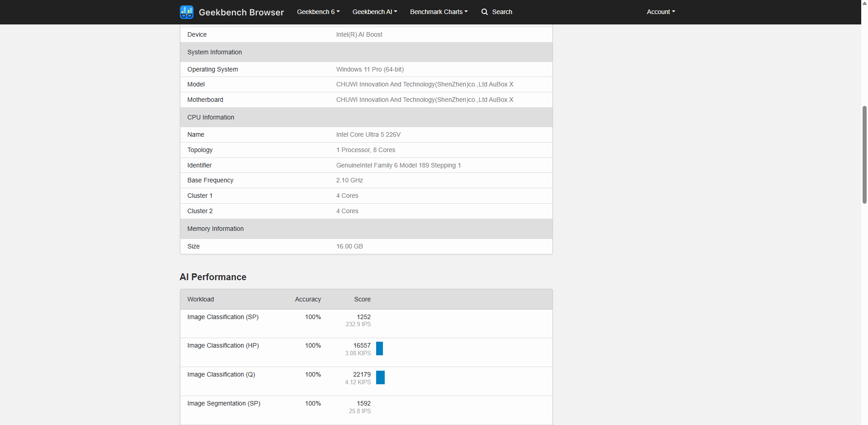The height and width of the screenshot is (425, 868).
Task: Open the Benchmark Charts dropdown
Action: 439,12
